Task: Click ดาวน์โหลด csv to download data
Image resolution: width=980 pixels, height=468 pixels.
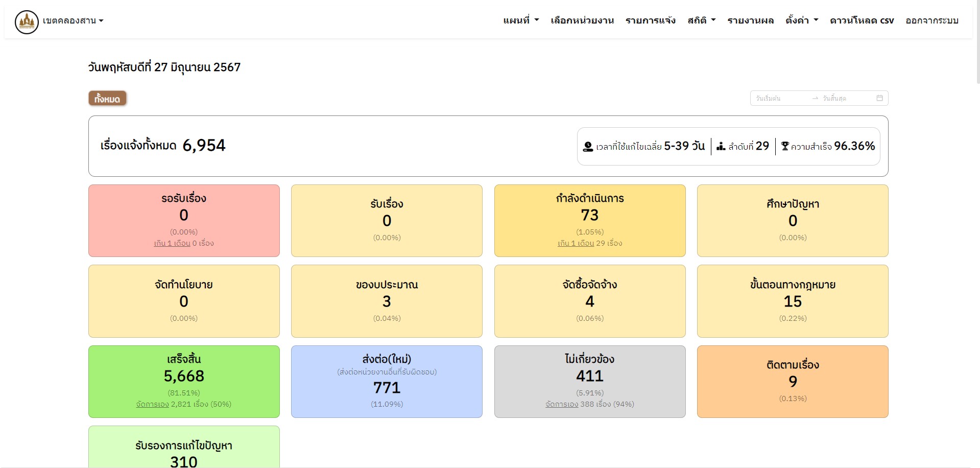Action: 862,20
